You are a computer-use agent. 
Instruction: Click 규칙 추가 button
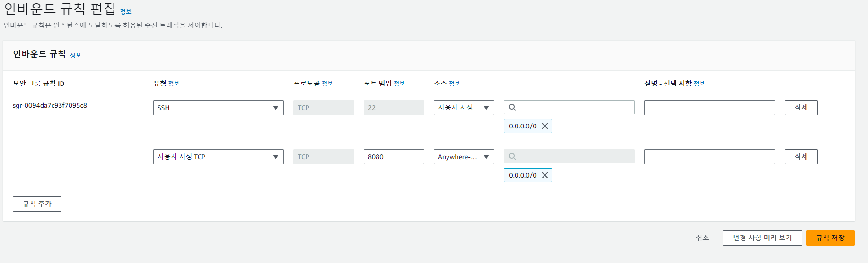click(37, 204)
